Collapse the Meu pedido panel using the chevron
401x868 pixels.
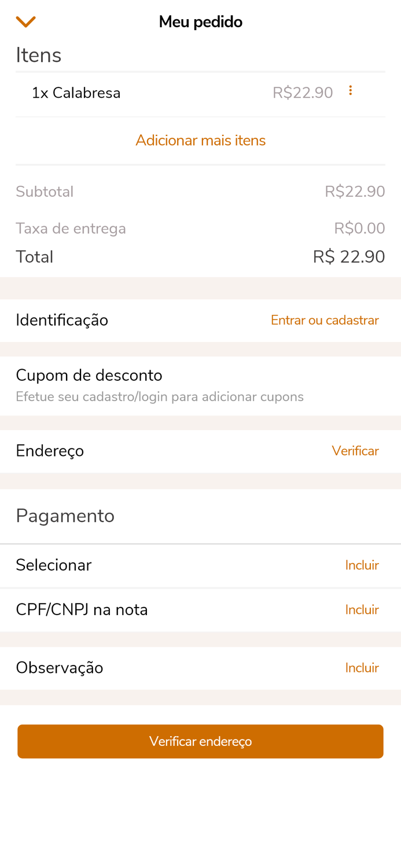click(x=25, y=21)
